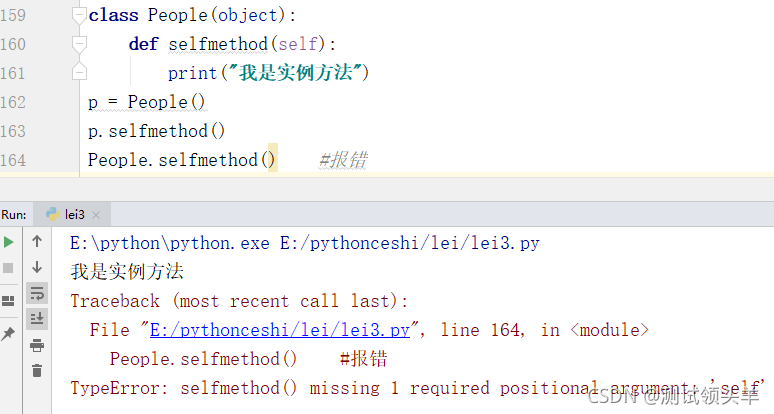Toggle Scroll to End of console

(37, 319)
